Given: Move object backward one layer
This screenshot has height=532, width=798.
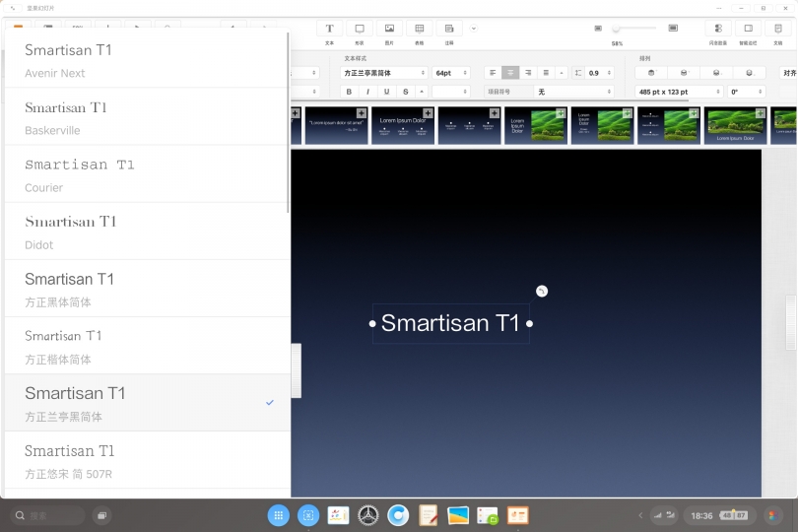Looking at the screenshot, I should tap(716, 73).
